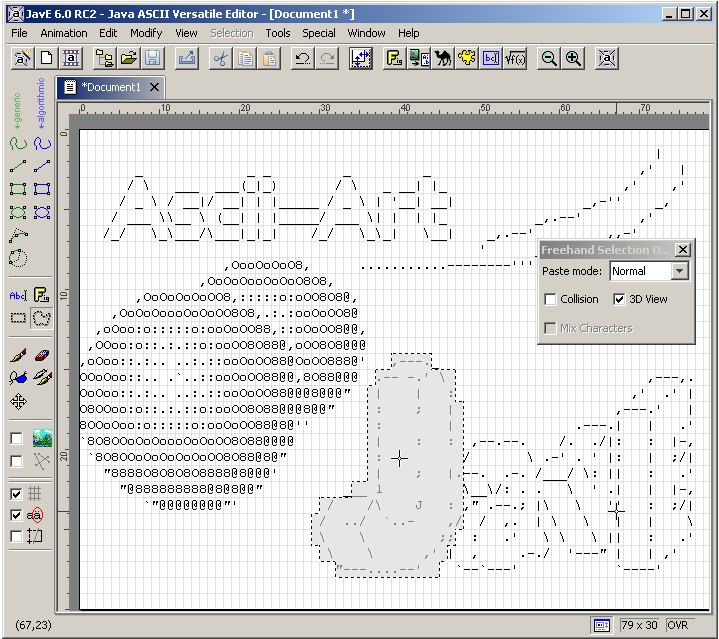This screenshot has height=639, width=719.
Task: Click the Redo arrow toolbar icon
Action: (x=327, y=58)
